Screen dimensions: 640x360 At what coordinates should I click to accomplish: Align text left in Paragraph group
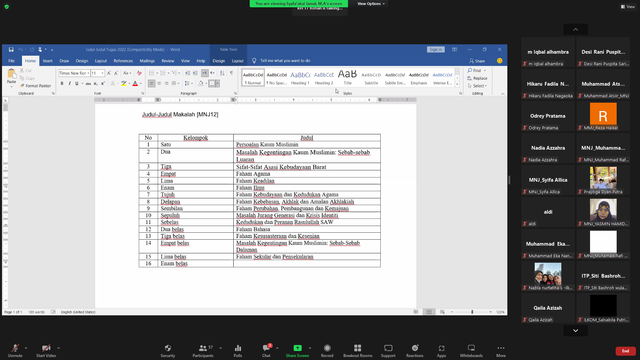pyautogui.click(x=151, y=84)
